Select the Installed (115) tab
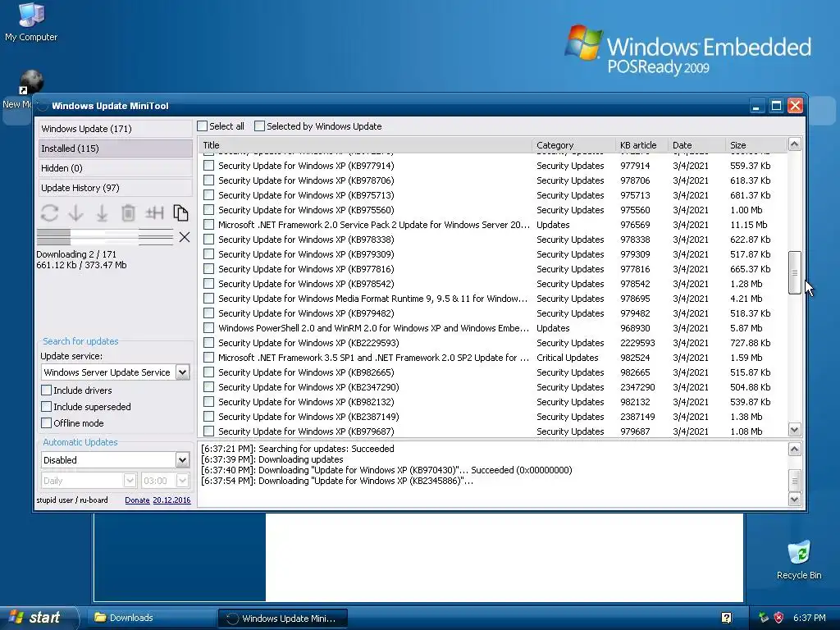The height and width of the screenshot is (630, 840). (115, 148)
